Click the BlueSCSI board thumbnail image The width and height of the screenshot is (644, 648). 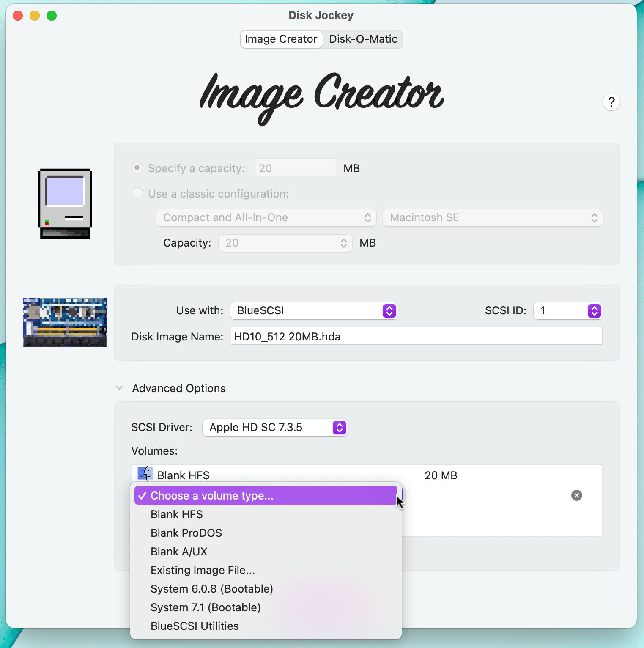click(65, 322)
